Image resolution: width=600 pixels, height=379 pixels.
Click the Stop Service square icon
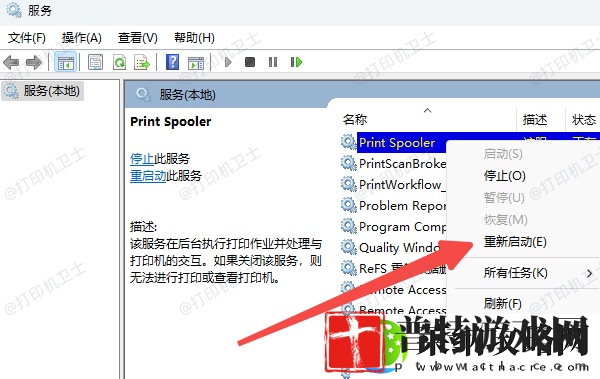pyautogui.click(x=250, y=62)
